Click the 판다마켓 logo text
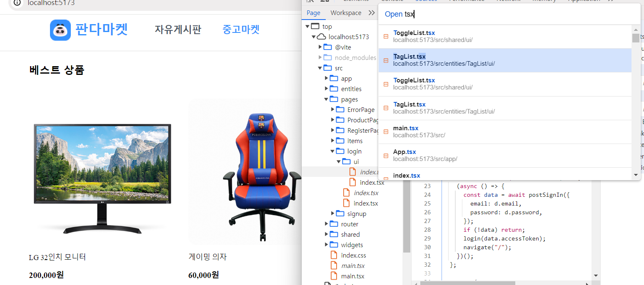Image resolution: width=644 pixels, height=285 pixels. click(x=101, y=30)
